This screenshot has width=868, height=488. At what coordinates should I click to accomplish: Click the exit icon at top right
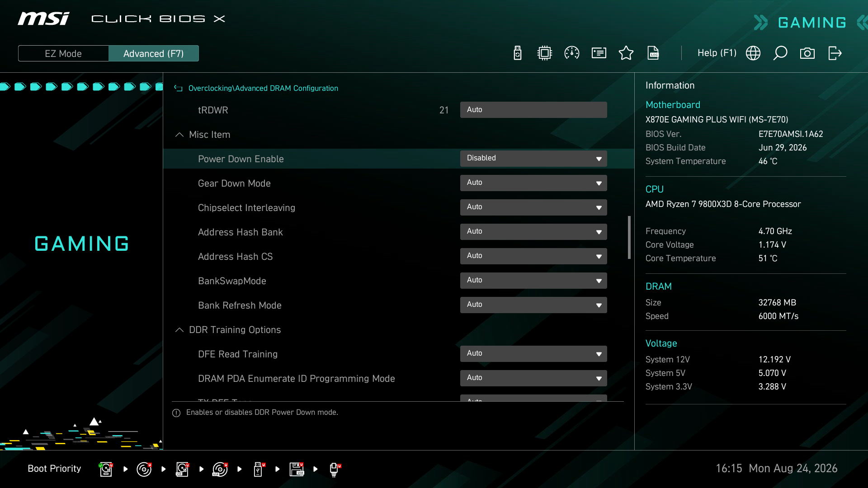835,53
